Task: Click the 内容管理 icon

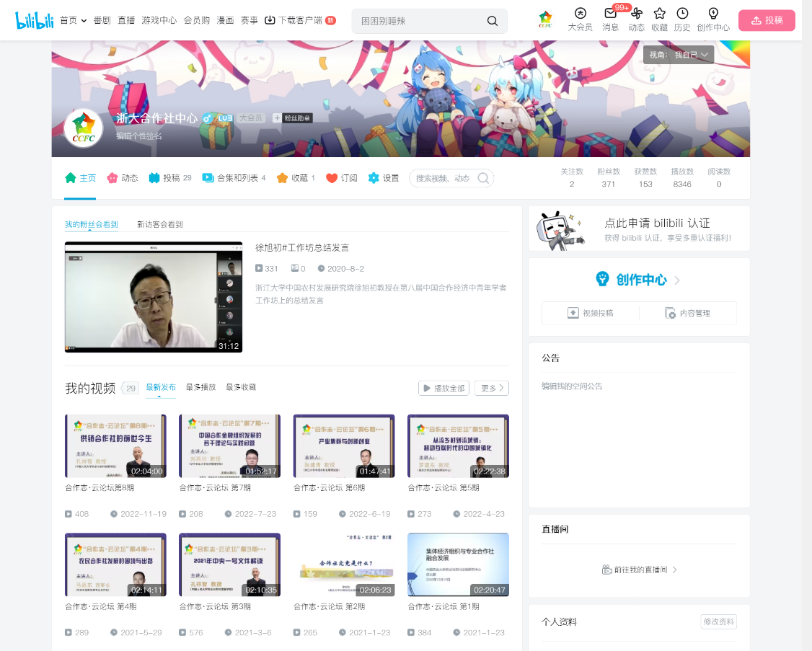Action: click(x=670, y=313)
